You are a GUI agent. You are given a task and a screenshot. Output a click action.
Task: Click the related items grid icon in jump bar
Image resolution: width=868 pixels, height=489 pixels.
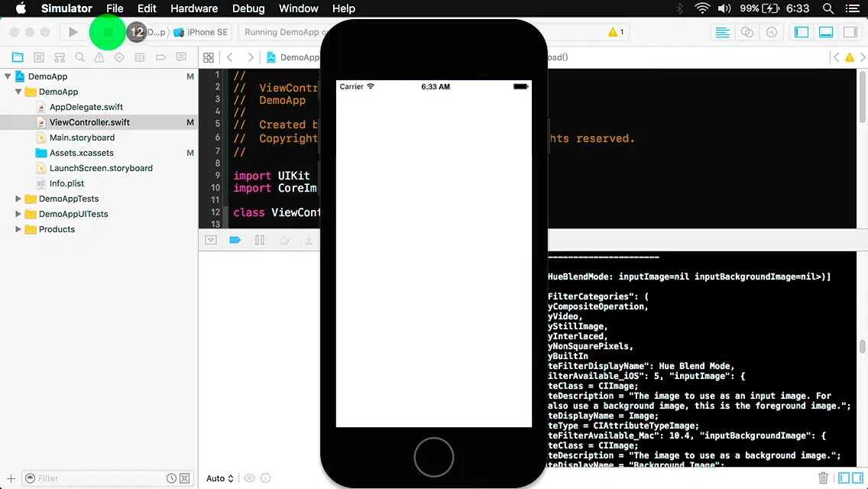click(x=209, y=57)
